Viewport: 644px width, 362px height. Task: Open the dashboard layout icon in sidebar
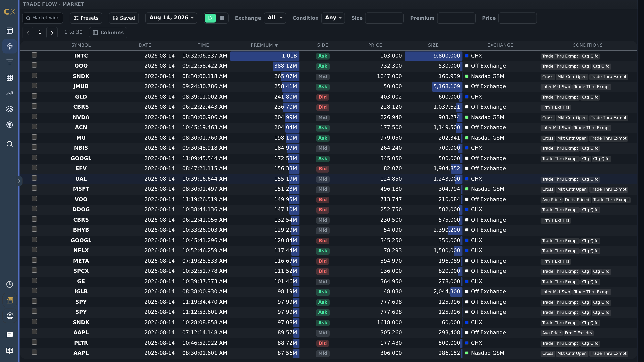click(9, 31)
